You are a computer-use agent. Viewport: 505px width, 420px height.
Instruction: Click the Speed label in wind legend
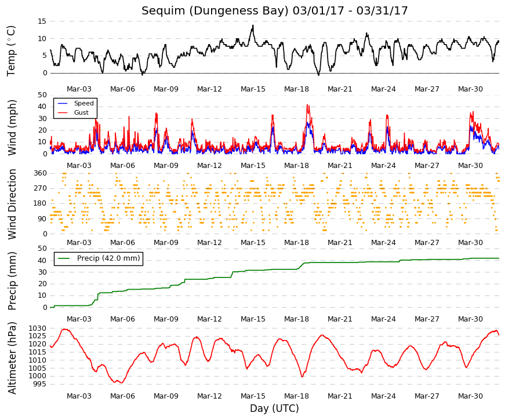[x=83, y=103]
